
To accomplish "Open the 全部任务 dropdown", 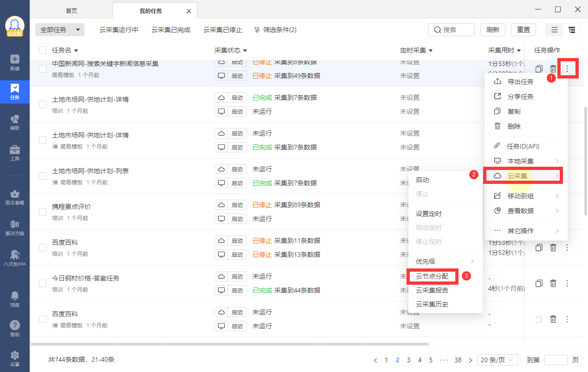I will point(60,30).
